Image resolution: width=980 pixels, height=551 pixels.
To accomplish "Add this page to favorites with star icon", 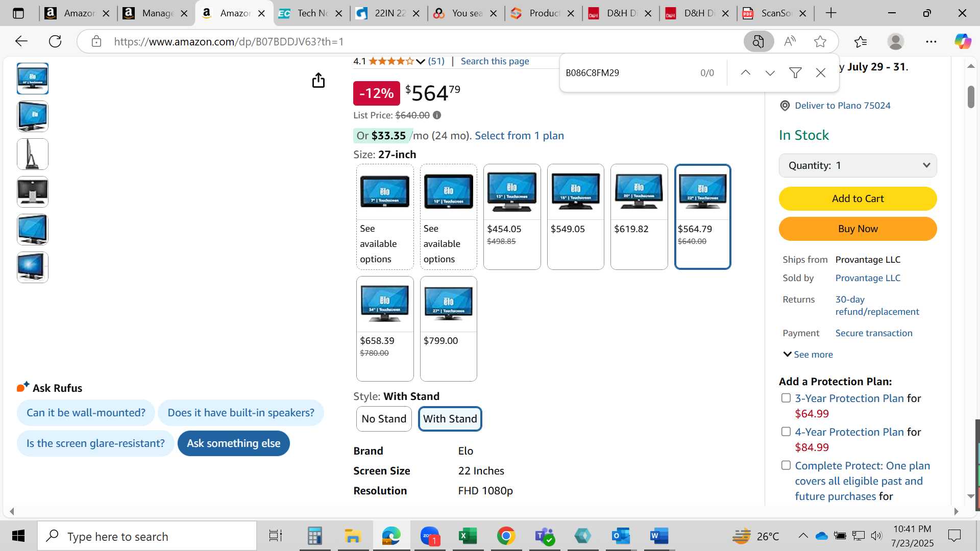I will tap(820, 41).
